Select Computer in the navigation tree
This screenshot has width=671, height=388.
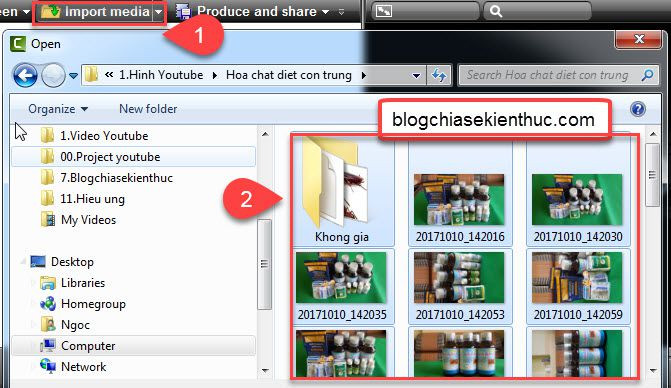[x=134, y=346]
